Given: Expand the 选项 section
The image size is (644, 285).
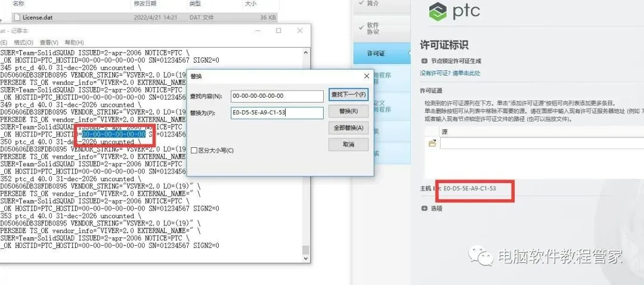Looking at the screenshot, I should 425,208.
